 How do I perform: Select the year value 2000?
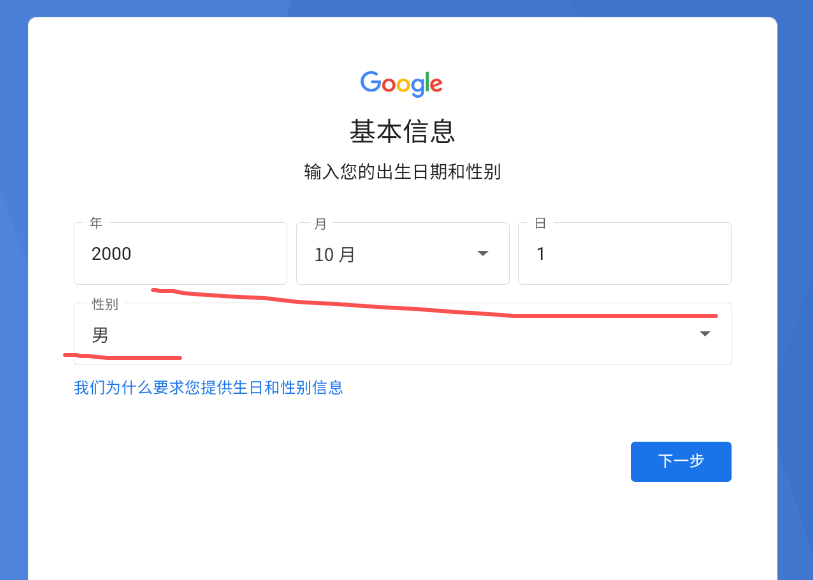pyautogui.click(x=110, y=254)
